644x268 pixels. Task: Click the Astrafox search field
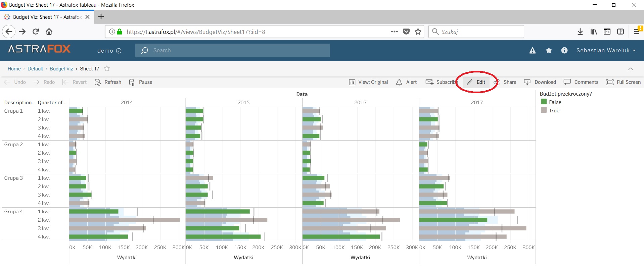pos(232,50)
